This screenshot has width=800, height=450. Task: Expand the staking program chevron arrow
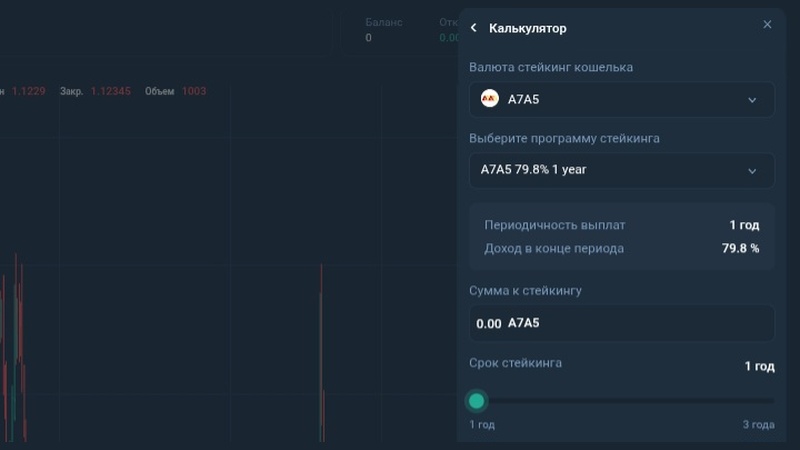pos(752,171)
